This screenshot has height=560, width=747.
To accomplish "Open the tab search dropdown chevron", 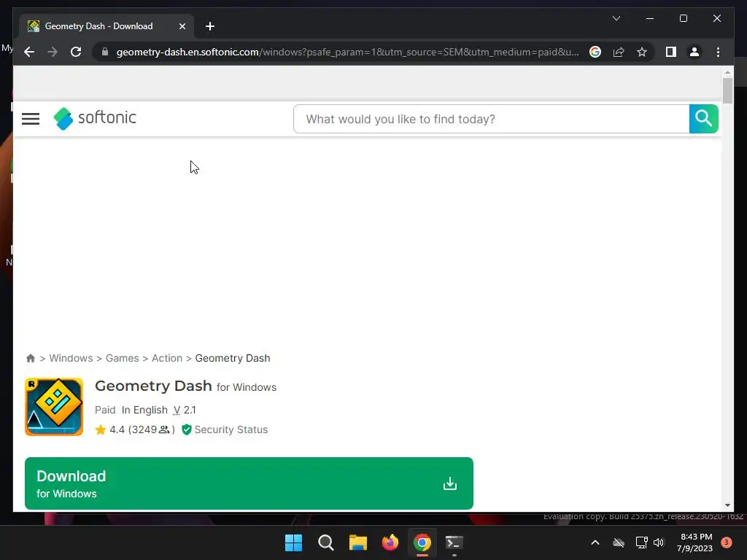I will pos(616,18).
